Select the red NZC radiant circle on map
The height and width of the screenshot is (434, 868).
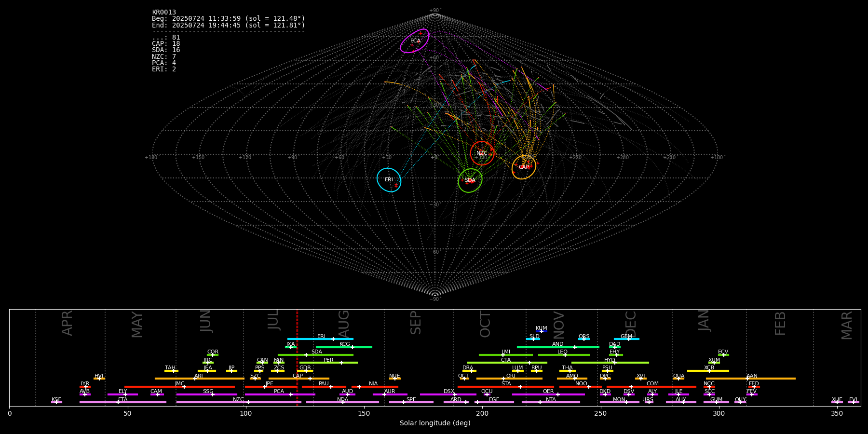tap(482, 153)
